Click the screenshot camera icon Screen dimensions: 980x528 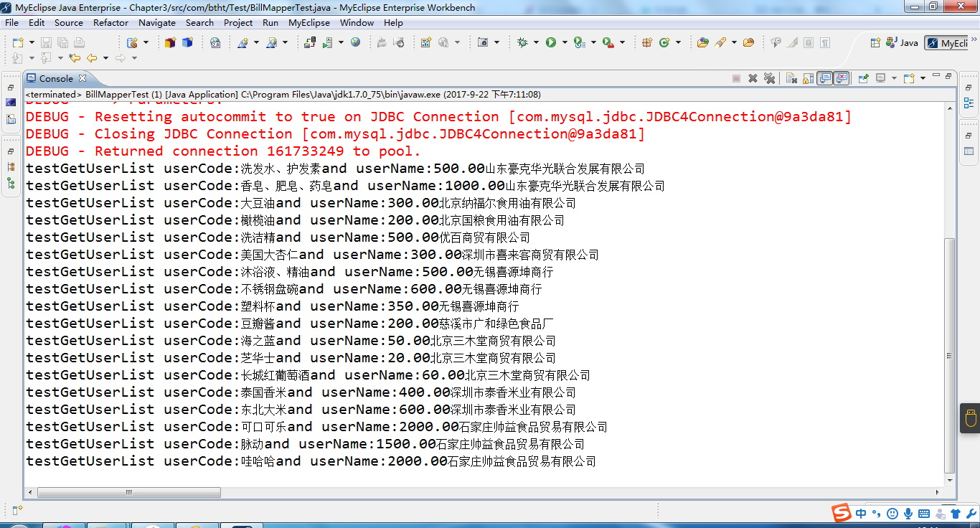point(483,42)
